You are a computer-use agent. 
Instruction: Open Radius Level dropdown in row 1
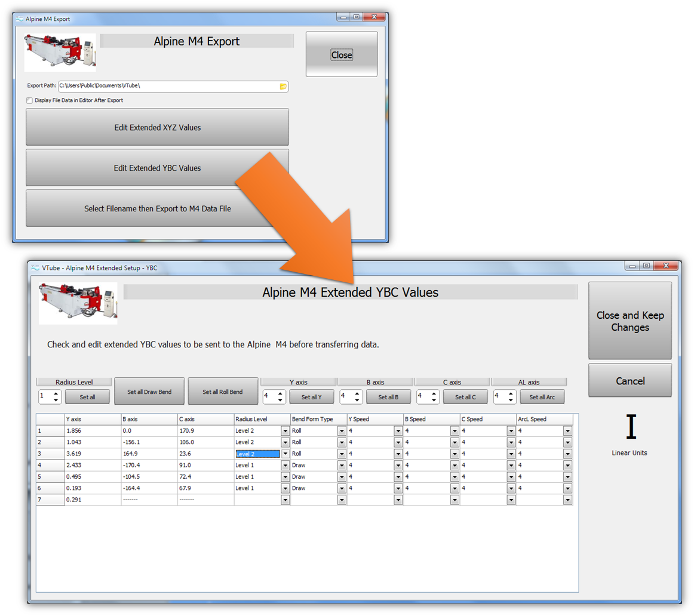(x=285, y=431)
